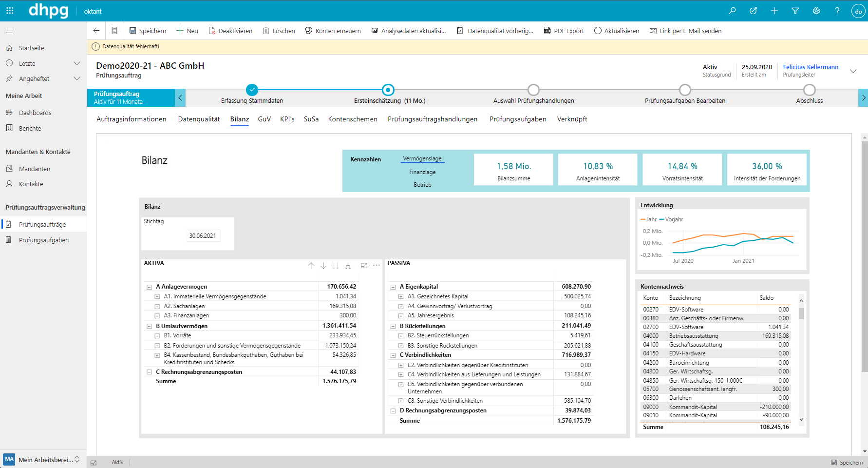This screenshot has height=468, width=868.
Task: Click the search magnifier icon in header
Action: pyautogui.click(x=732, y=11)
